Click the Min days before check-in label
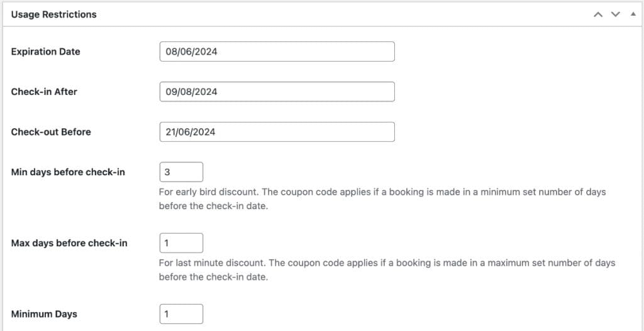This screenshot has height=331, width=644. tap(68, 172)
